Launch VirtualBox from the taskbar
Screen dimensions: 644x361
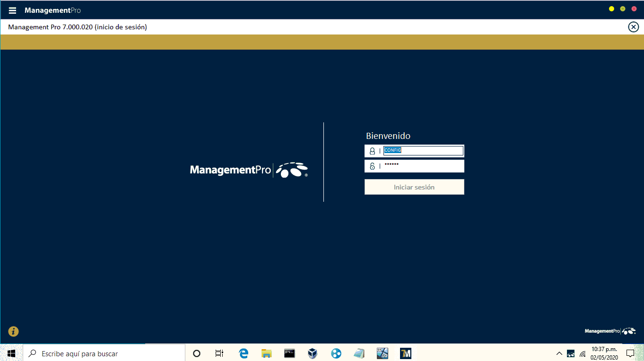313,353
